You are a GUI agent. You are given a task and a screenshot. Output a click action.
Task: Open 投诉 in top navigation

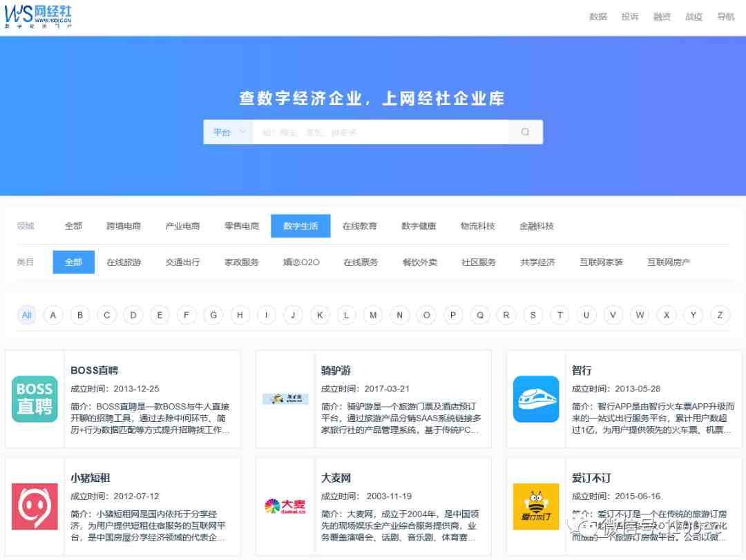click(x=630, y=17)
